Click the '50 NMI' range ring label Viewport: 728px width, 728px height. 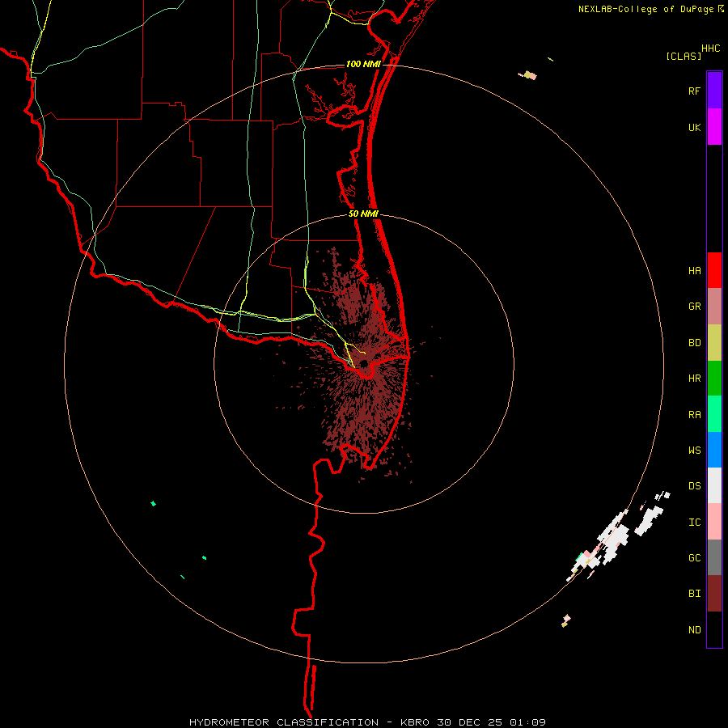click(x=363, y=214)
